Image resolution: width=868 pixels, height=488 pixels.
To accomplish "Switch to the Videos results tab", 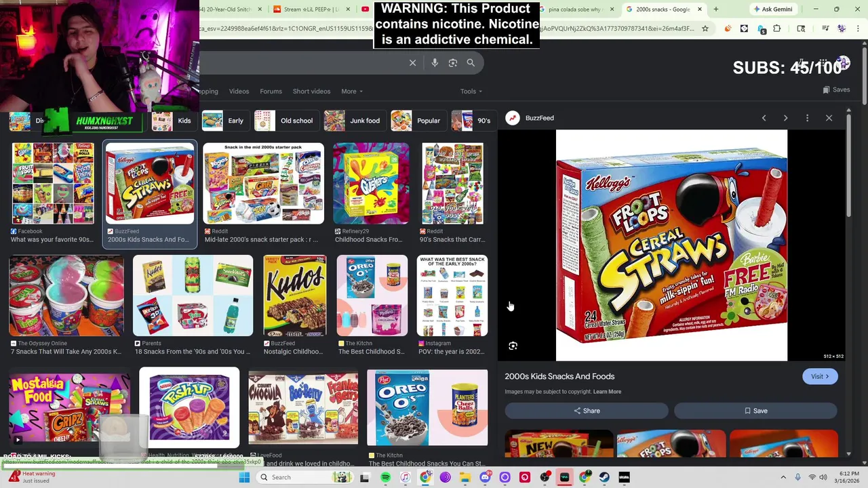I will (x=239, y=91).
